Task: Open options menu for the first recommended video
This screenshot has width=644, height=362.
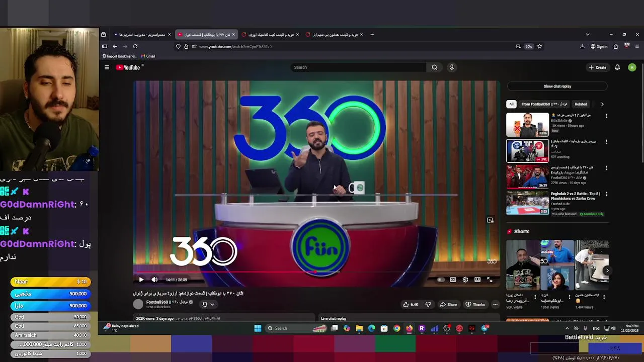Action: pos(606,116)
